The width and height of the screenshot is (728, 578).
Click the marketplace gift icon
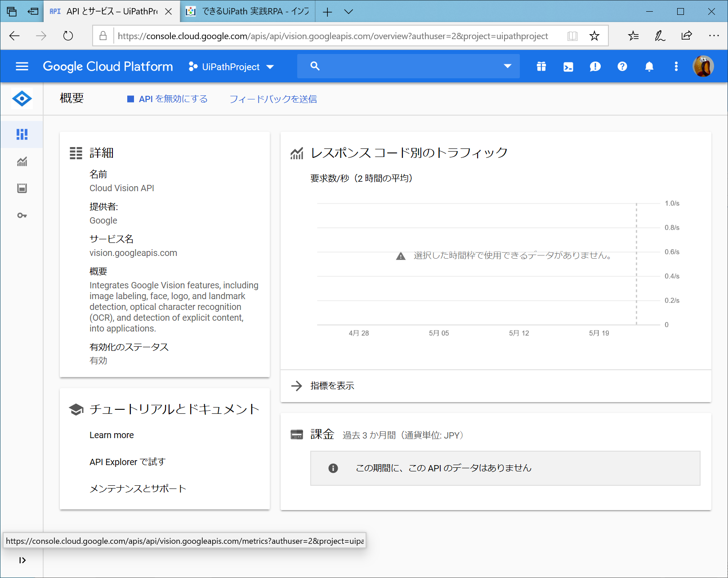[x=540, y=66]
